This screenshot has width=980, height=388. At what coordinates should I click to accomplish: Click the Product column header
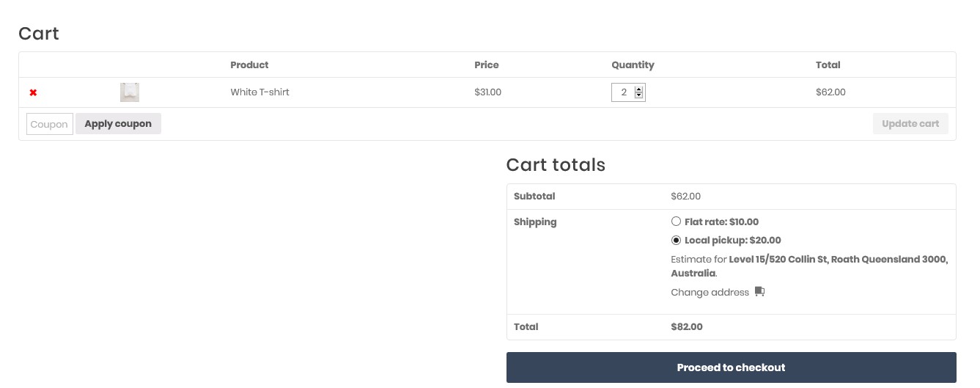(249, 65)
